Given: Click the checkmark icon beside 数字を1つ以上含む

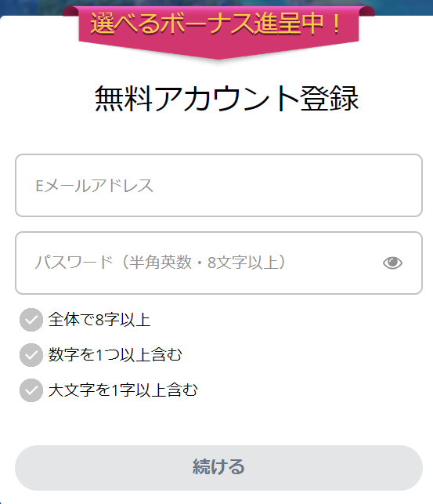Looking at the screenshot, I should coord(31,355).
